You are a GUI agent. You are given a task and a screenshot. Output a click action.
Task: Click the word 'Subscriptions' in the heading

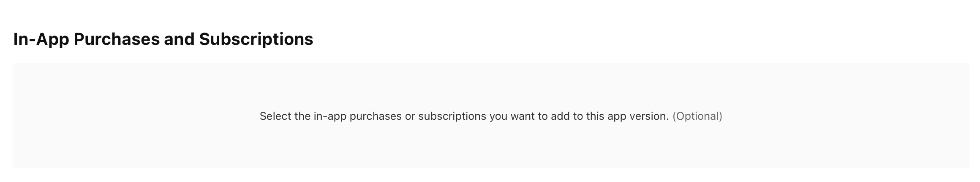tap(256, 39)
